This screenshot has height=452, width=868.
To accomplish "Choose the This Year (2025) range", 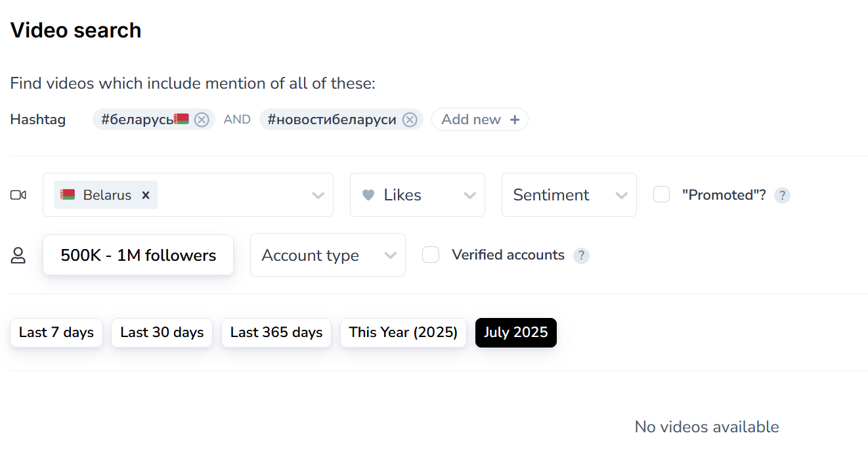I will click(403, 332).
